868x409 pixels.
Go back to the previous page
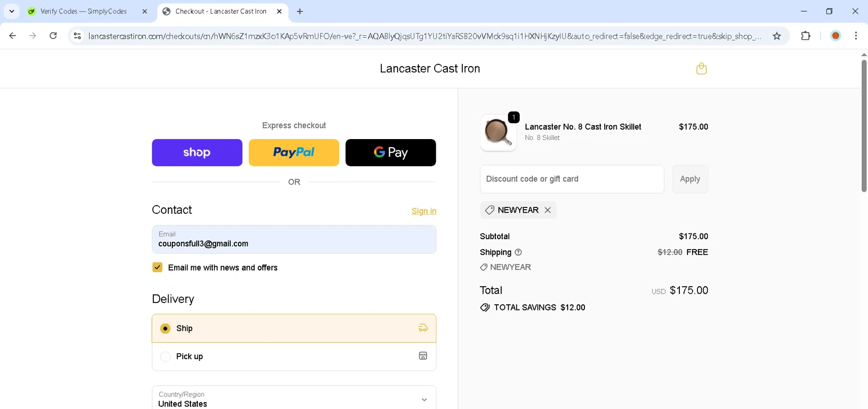click(13, 36)
